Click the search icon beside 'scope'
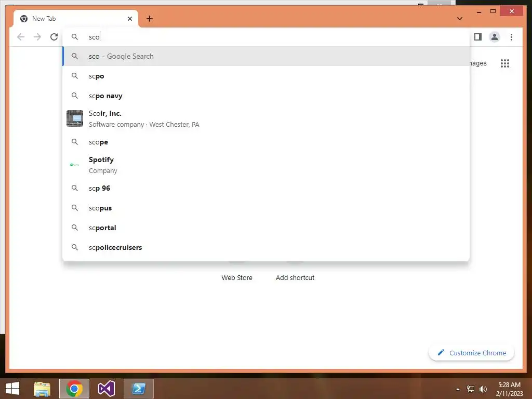The image size is (532, 399). point(75,142)
